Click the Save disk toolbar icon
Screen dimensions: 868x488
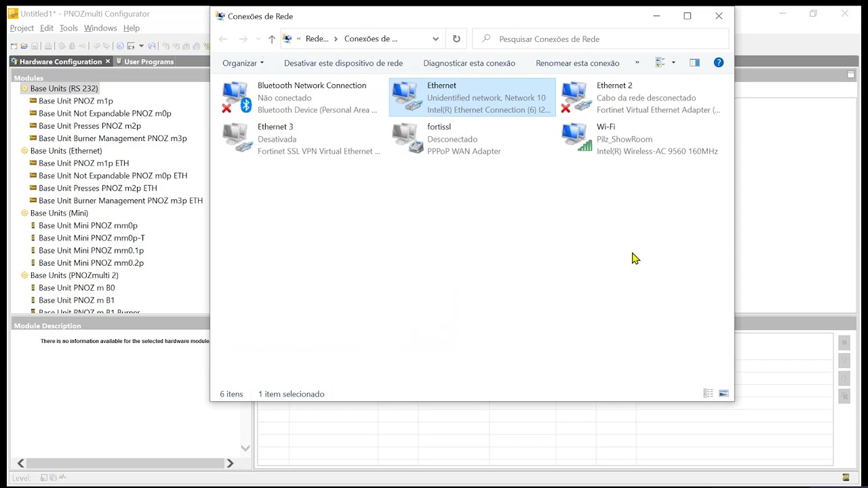pos(35,46)
